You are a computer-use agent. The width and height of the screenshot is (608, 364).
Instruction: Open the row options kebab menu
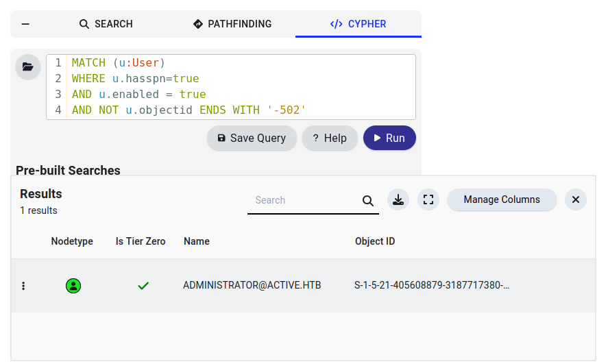pos(24,286)
